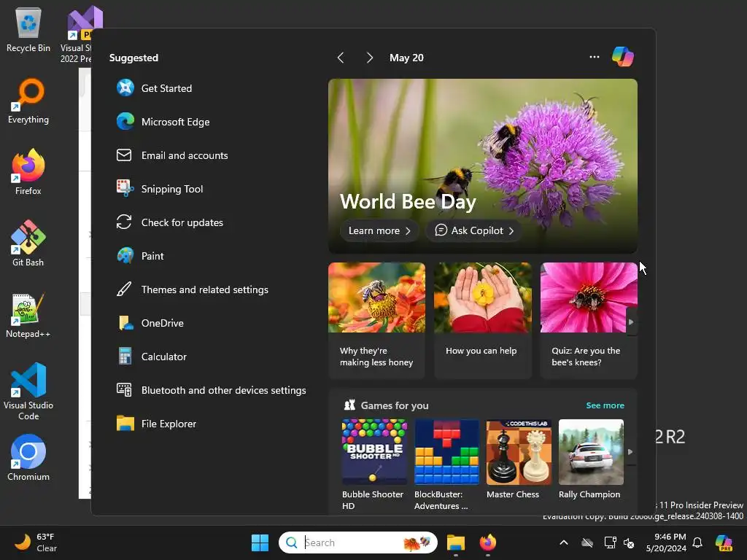747x560 pixels.
Task: Click the Copilot icon in search panel
Action: coord(623,57)
